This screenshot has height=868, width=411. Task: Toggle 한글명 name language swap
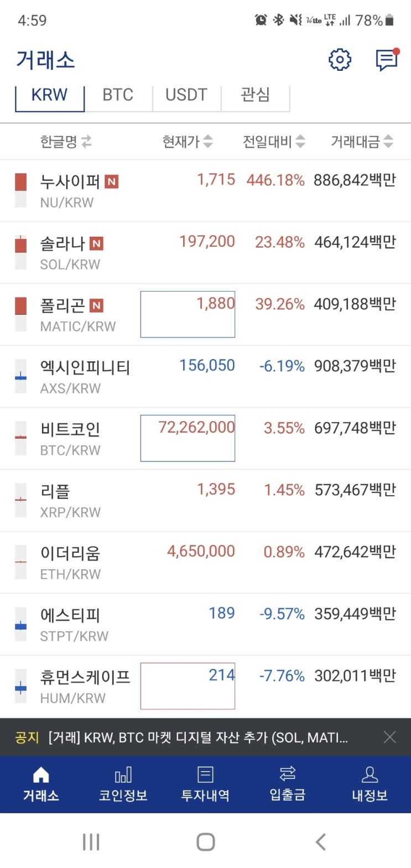(x=86, y=142)
